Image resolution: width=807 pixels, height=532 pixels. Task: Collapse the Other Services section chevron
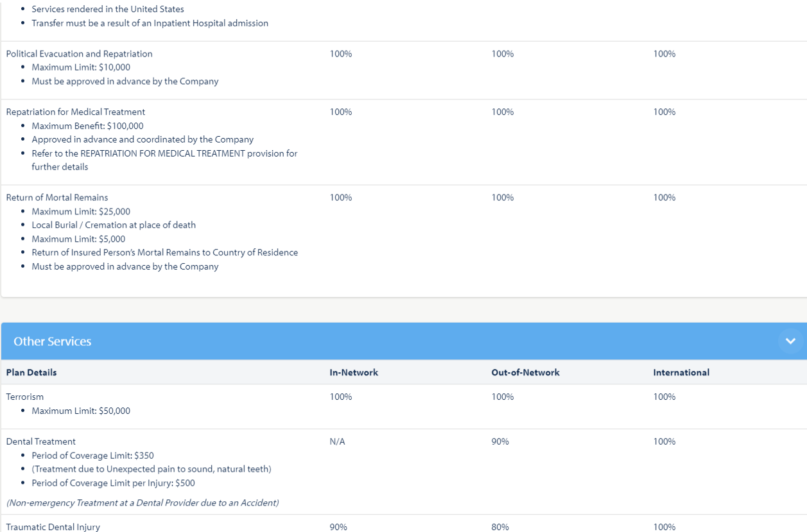[790, 341]
